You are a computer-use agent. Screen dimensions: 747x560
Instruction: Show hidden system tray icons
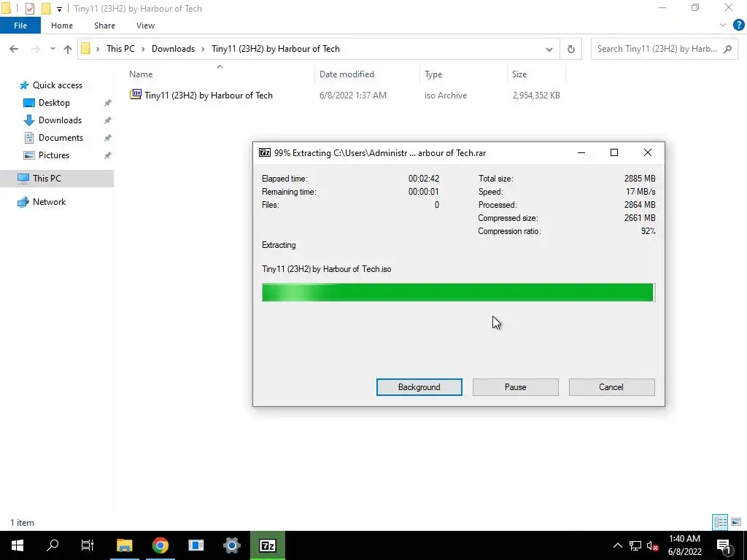(617, 545)
